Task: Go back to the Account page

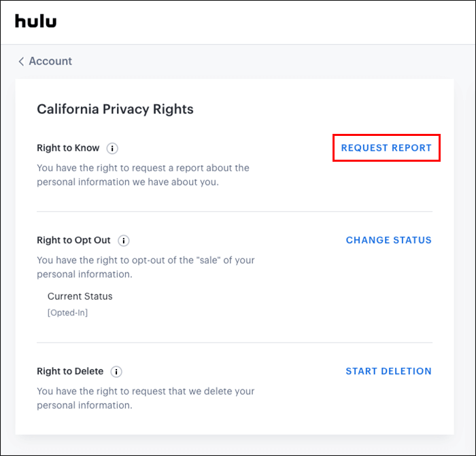Action: [50, 61]
